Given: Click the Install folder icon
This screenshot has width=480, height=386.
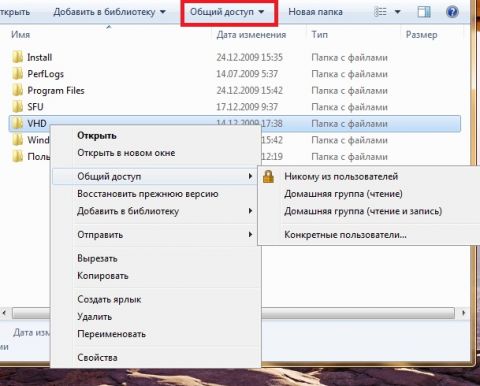Looking at the screenshot, I should coord(18,57).
